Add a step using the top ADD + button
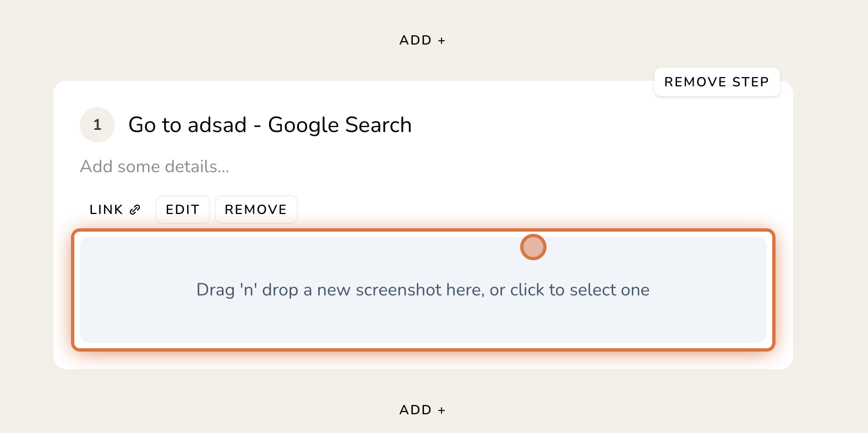Image resolution: width=868 pixels, height=433 pixels. click(x=422, y=40)
